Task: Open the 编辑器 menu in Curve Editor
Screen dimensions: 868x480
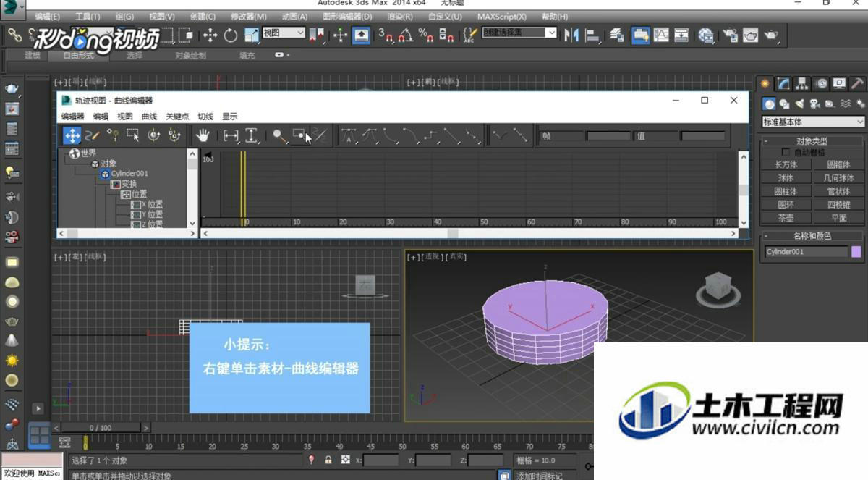Action: [x=72, y=117]
